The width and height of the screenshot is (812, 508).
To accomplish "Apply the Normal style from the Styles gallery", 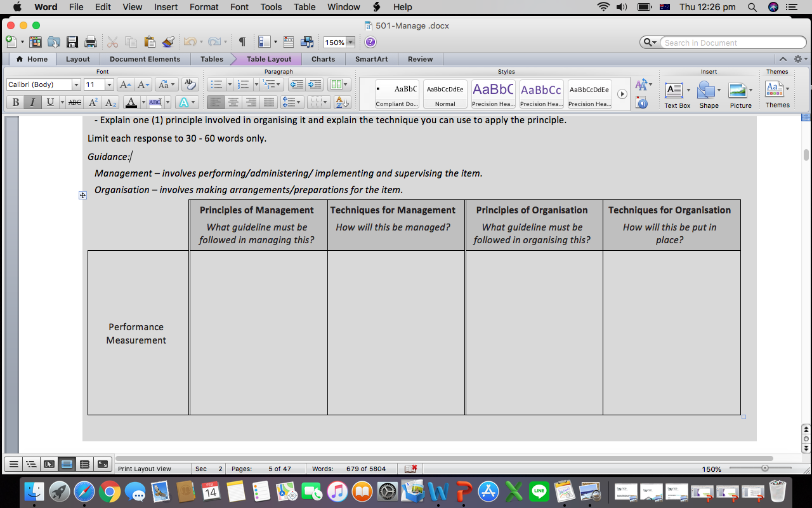I will (445, 92).
